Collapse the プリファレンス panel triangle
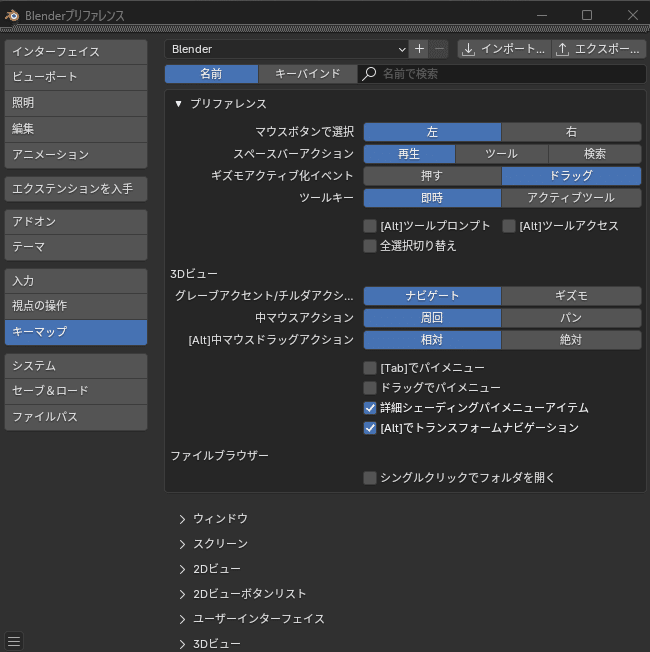 click(179, 103)
